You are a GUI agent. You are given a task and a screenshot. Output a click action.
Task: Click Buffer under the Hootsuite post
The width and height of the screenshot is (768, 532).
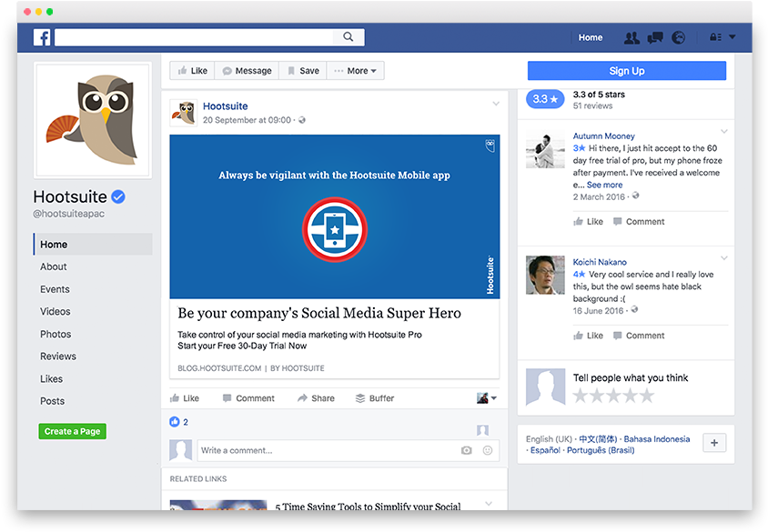(x=374, y=398)
